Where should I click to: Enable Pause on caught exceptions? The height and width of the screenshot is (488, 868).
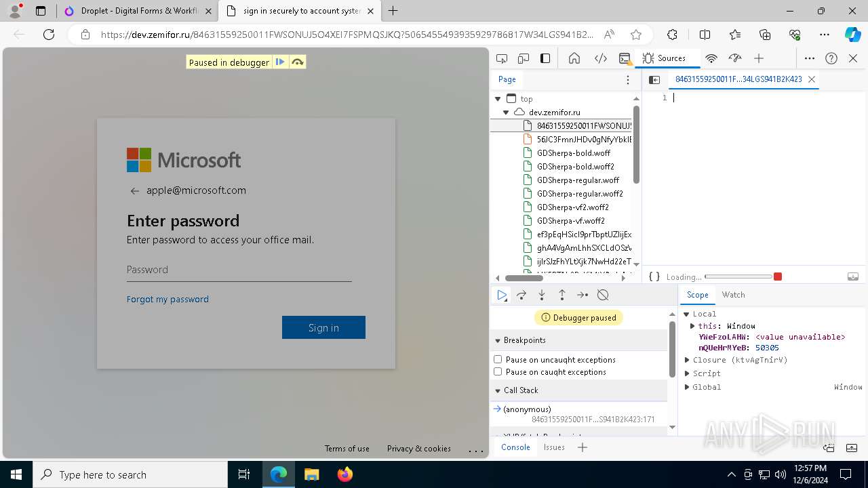point(498,371)
